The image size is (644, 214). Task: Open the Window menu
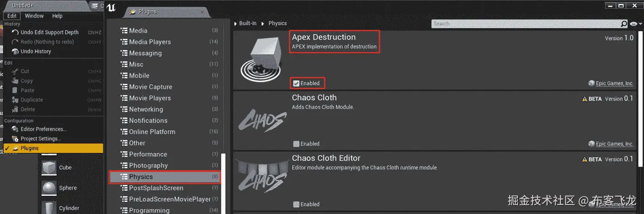34,16
